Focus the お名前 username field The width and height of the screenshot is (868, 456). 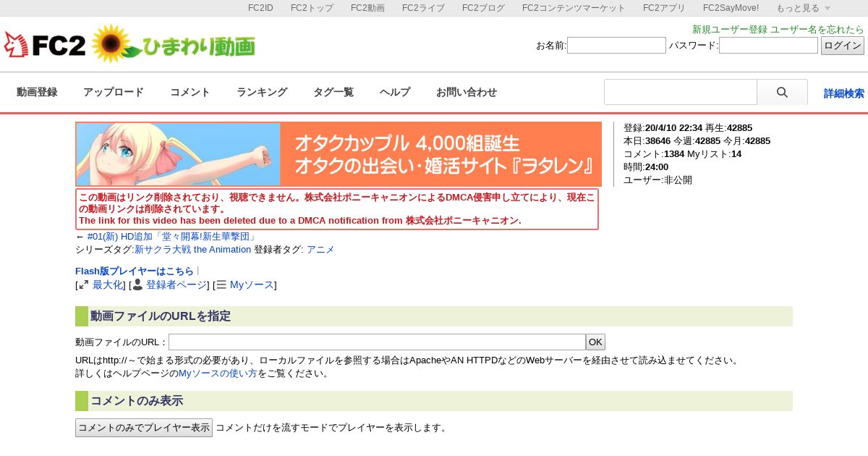616,46
